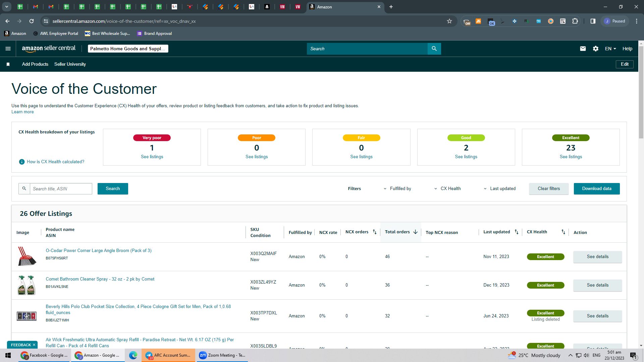The height and width of the screenshot is (362, 644).
Task: Open the O-Cedar broom product thumbnail
Action: (x=27, y=256)
